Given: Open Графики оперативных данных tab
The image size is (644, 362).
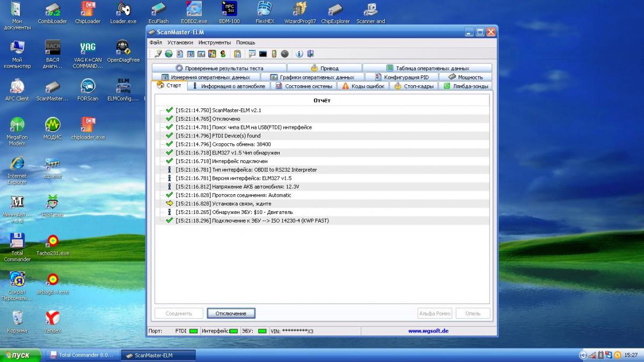Looking at the screenshot, I should point(311,77).
